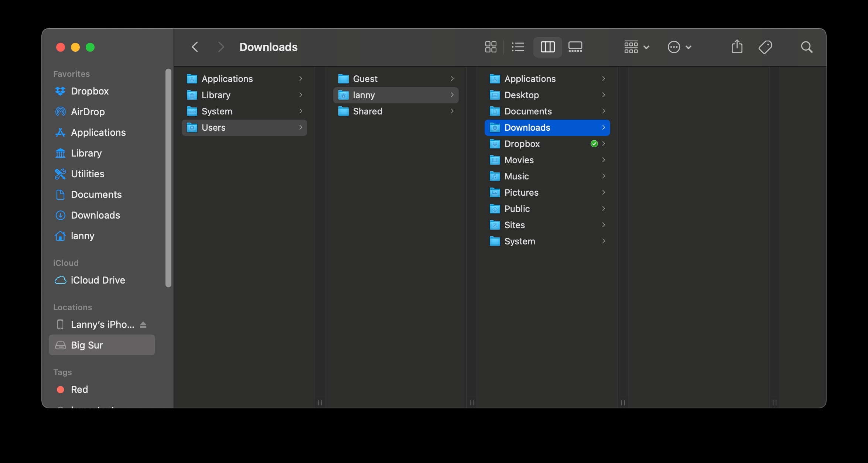Open iCloud Drive in sidebar
The image size is (868, 463).
(x=98, y=280)
